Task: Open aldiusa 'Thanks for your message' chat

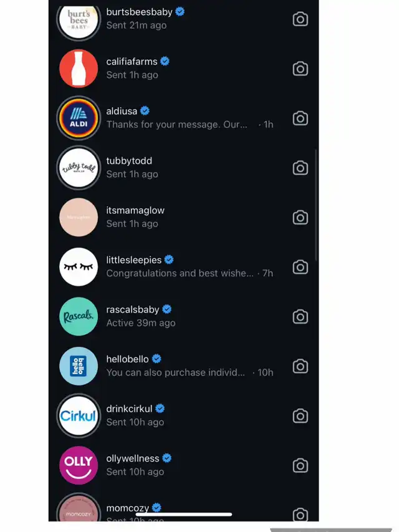Action: [183, 118]
